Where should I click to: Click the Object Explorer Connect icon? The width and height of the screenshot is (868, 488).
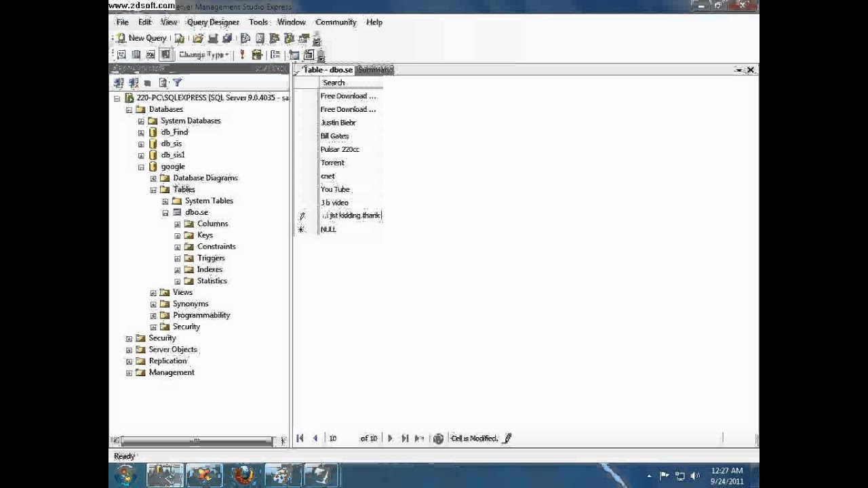coord(119,83)
